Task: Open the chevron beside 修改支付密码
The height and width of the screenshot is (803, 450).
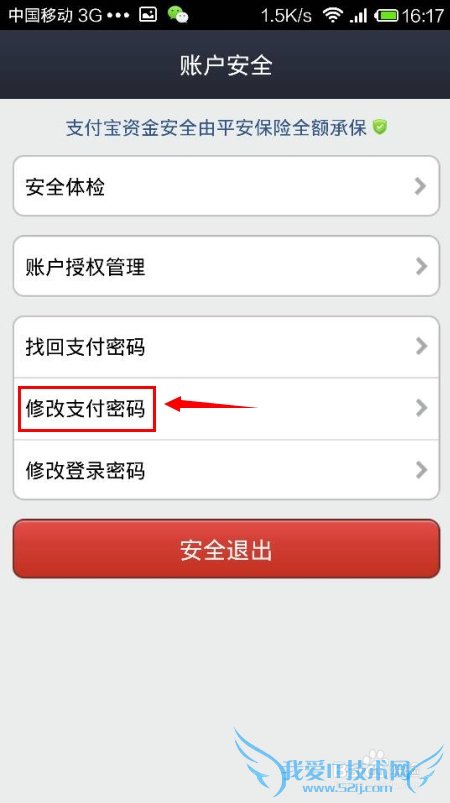Action: coord(421,408)
